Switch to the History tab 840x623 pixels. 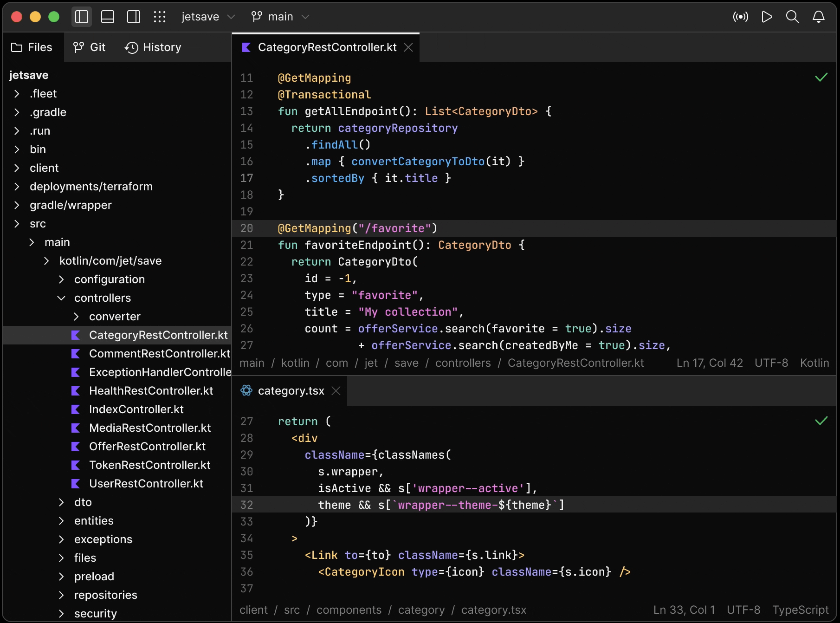(153, 47)
